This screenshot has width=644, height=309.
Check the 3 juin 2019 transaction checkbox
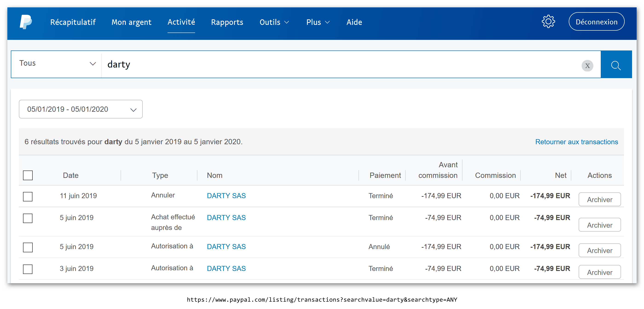[28, 269]
